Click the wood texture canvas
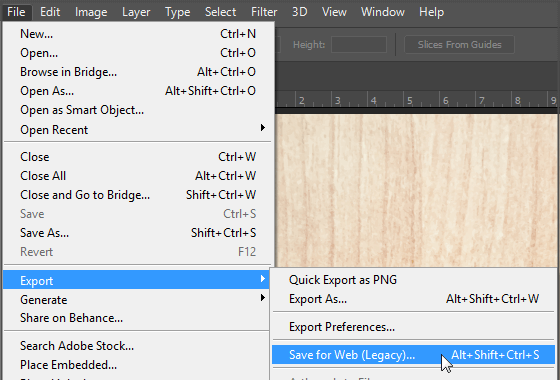560x380 pixels. tap(416, 190)
